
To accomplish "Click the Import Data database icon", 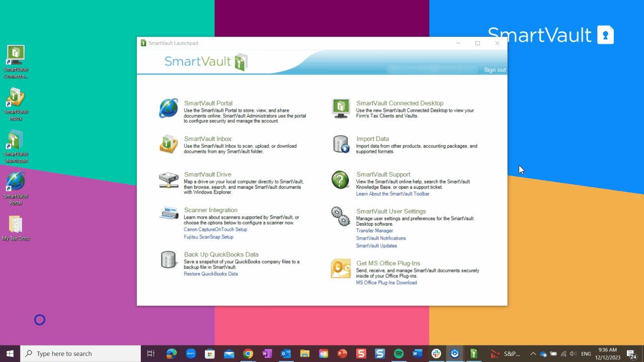I will [341, 144].
